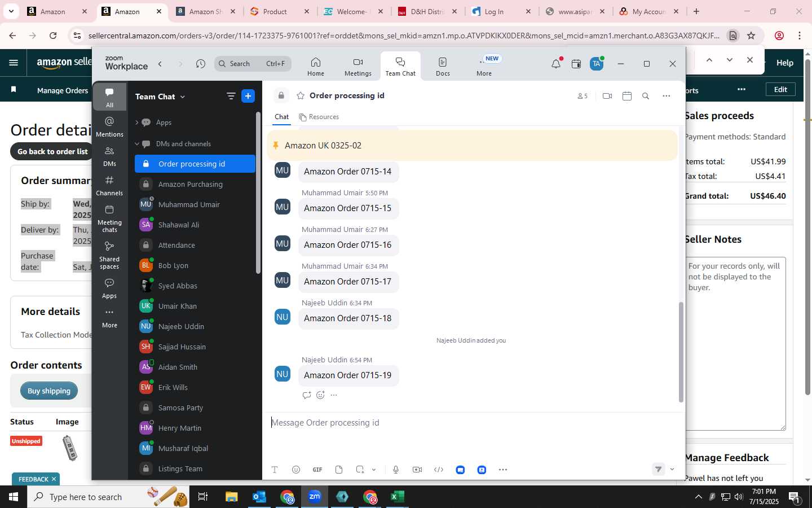Open DMs in sidebar
The height and width of the screenshot is (508, 812).
coord(109,156)
